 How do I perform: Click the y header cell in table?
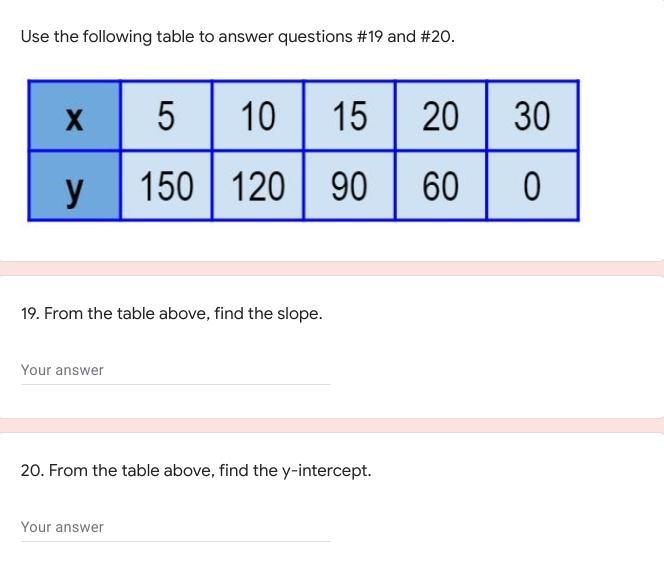click(x=74, y=186)
